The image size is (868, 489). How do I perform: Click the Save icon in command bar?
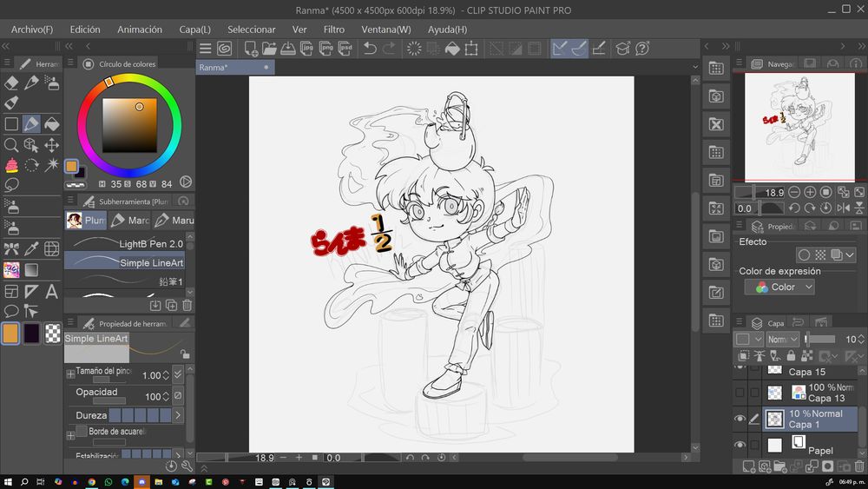click(x=288, y=49)
